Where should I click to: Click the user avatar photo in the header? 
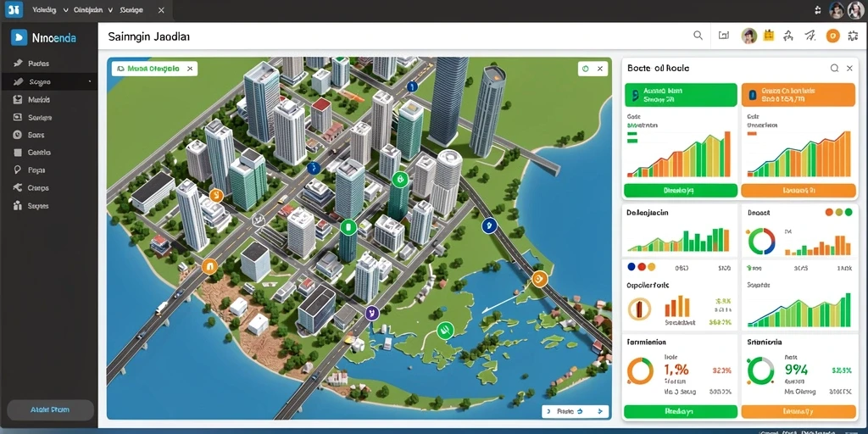coord(749,36)
